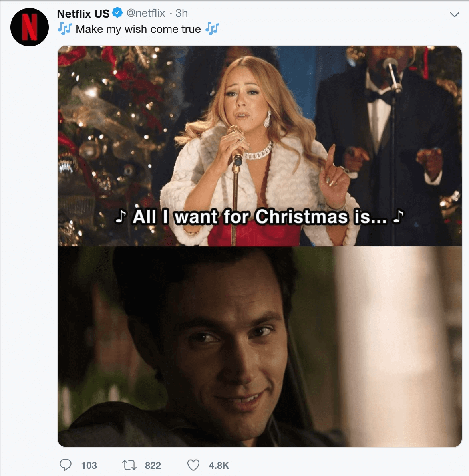Click the music notes emoji after the text

[212, 28]
